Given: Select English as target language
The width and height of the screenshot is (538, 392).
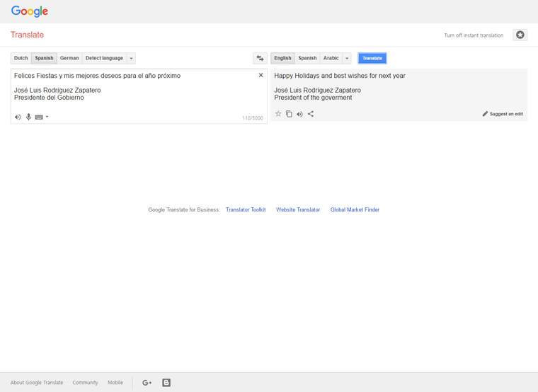Looking at the screenshot, I should point(282,58).
